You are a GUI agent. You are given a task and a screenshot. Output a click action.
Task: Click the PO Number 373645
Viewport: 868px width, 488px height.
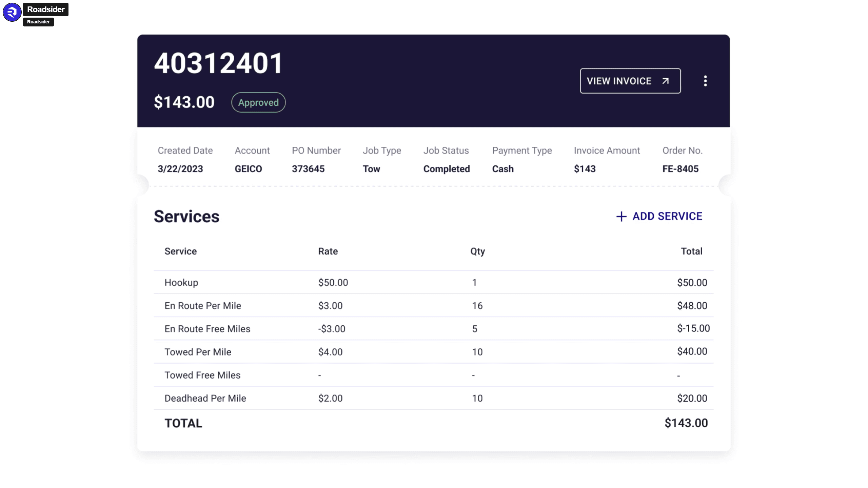[308, 168]
